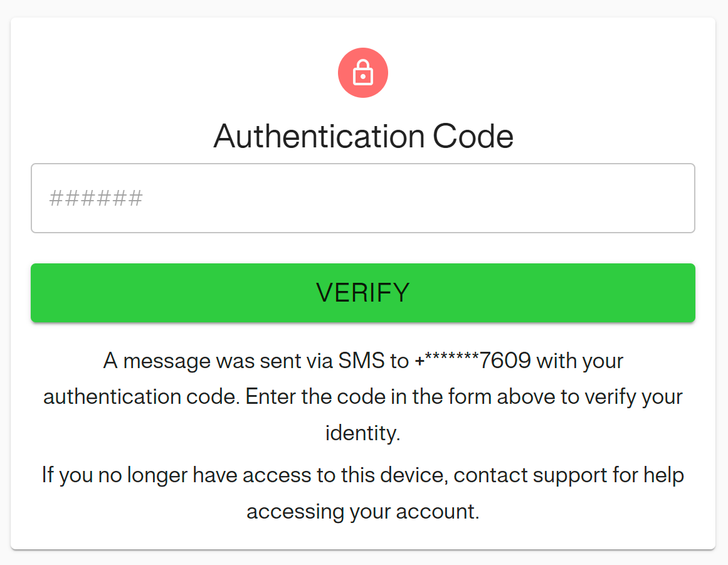
Task: Click the lowercase "authentication code." paragraph text
Action: (142, 397)
